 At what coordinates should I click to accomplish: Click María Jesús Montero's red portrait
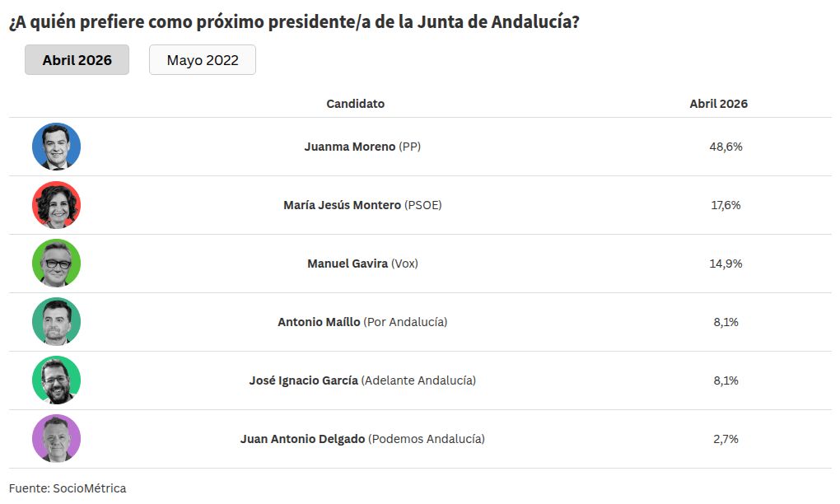pyautogui.click(x=56, y=205)
